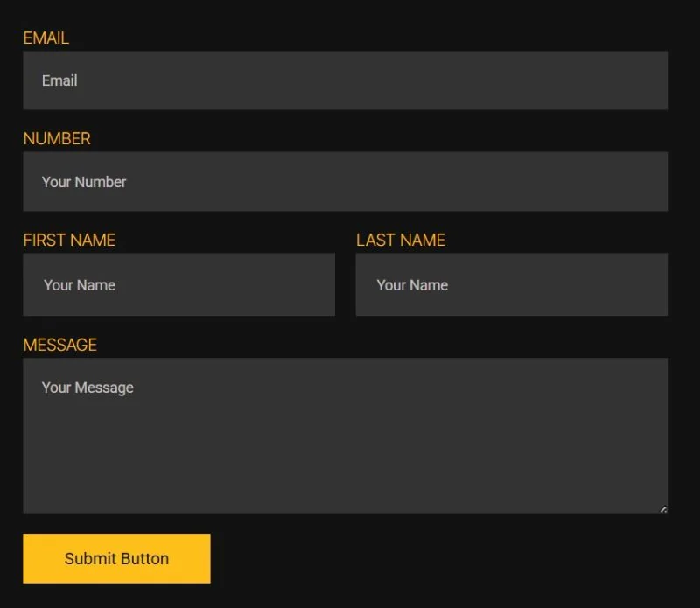This screenshot has height=608, width=700.
Task: Select the First Name input box
Action: [x=179, y=285]
